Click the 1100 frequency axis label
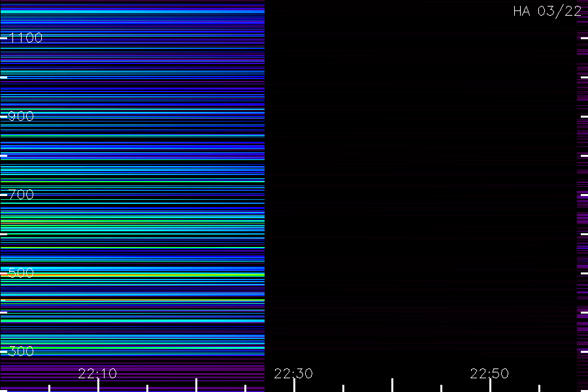The image size is (588, 392). pos(26,38)
